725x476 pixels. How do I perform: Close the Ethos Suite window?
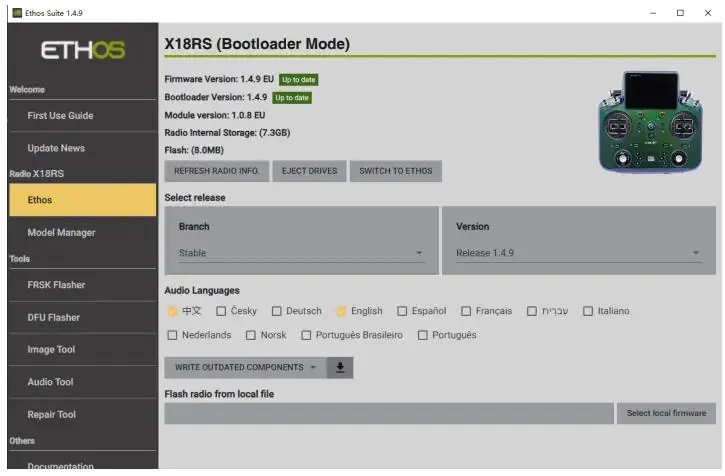[708, 13]
